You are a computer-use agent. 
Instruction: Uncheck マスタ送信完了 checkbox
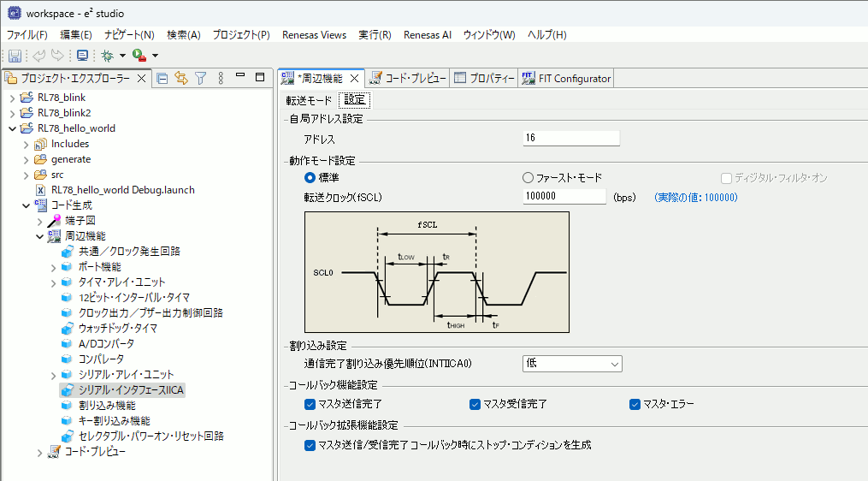tap(310, 404)
